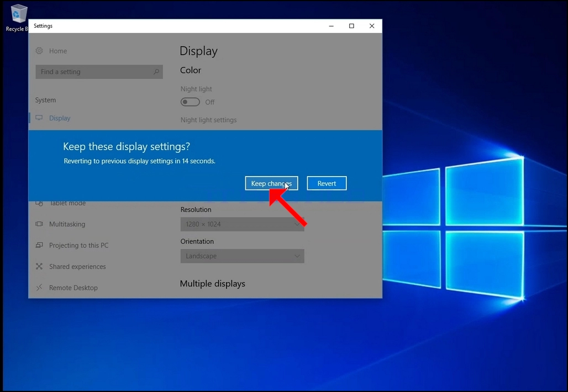Screen dimensions: 568x392
Task: Click the Home gear icon
Action: (x=39, y=51)
